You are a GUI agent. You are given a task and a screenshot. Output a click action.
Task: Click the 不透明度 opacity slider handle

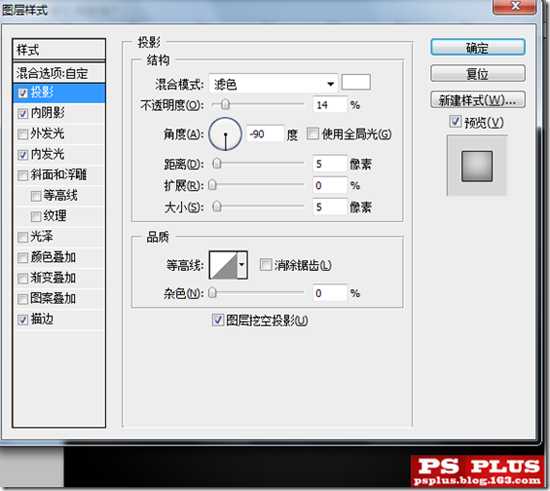[x=225, y=104]
